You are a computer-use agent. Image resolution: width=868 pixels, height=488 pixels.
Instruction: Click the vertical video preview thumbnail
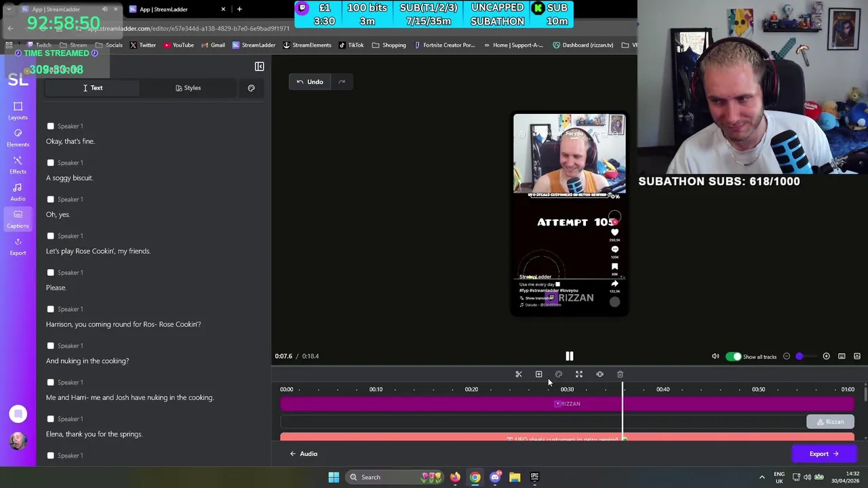[570, 214]
